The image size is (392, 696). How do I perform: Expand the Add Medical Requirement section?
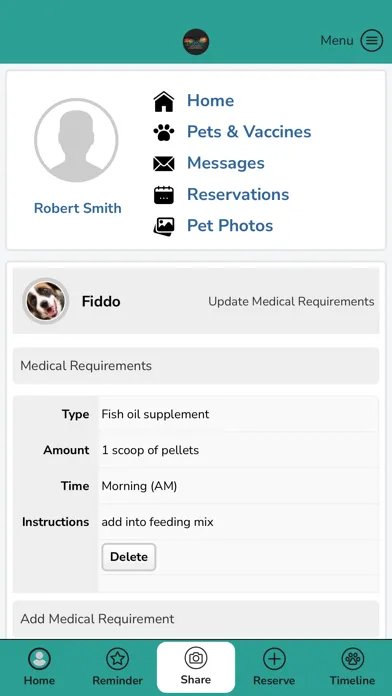196,619
